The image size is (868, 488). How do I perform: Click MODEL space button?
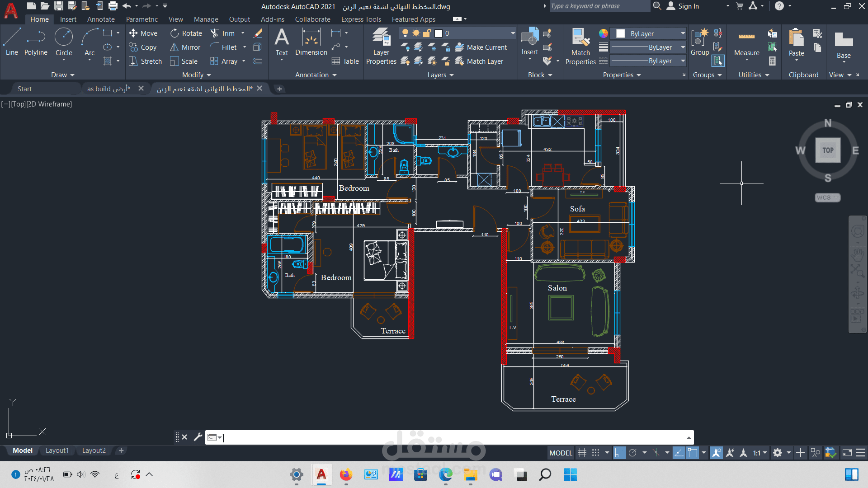(561, 453)
